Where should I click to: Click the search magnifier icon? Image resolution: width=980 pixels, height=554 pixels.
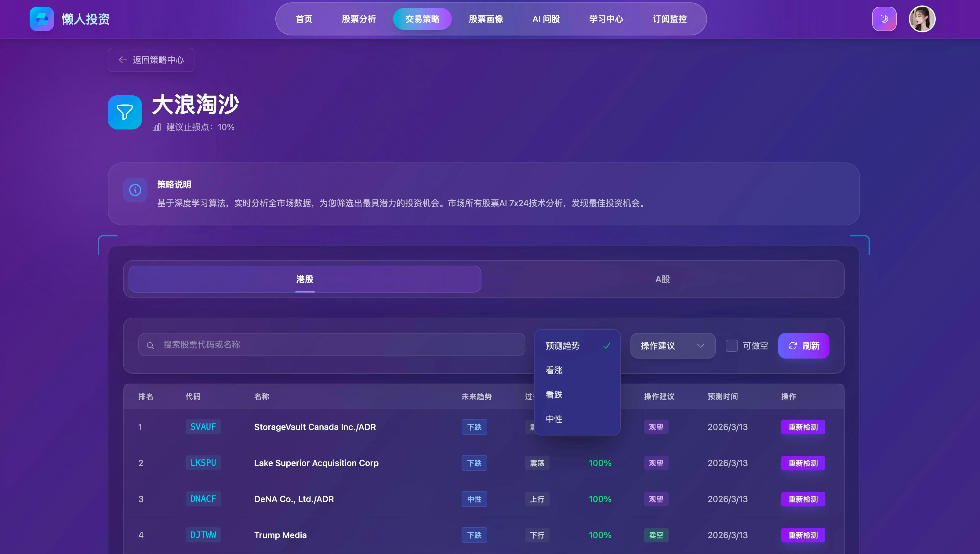pyautogui.click(x=150, y=345)
